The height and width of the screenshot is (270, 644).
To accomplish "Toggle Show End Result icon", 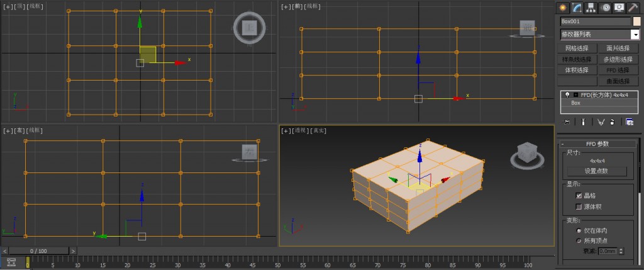I will (583, 122).
